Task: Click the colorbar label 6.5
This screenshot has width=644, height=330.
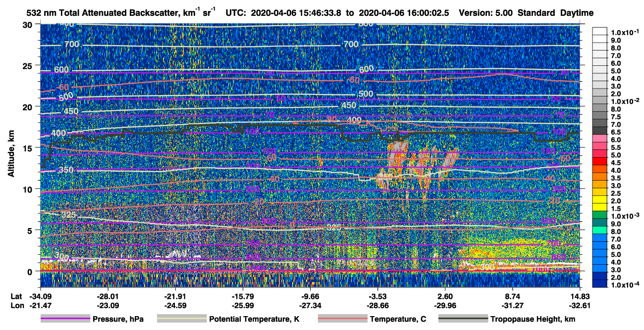Action: point(616,132)
